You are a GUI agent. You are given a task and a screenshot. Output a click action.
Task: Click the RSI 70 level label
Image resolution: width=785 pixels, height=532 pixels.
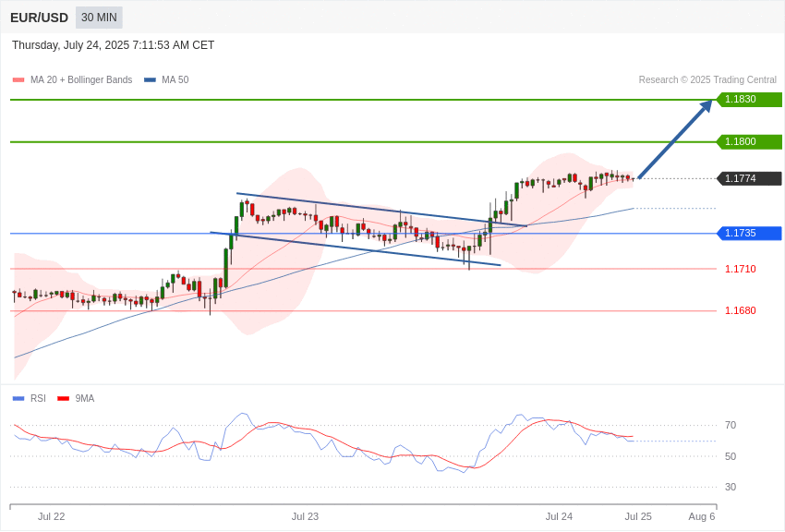(731, 426)
